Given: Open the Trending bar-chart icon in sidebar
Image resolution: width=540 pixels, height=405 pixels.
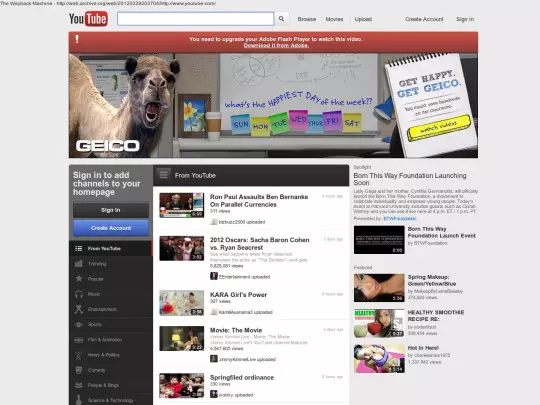Looking at the screenshot, I should (79, 264).
